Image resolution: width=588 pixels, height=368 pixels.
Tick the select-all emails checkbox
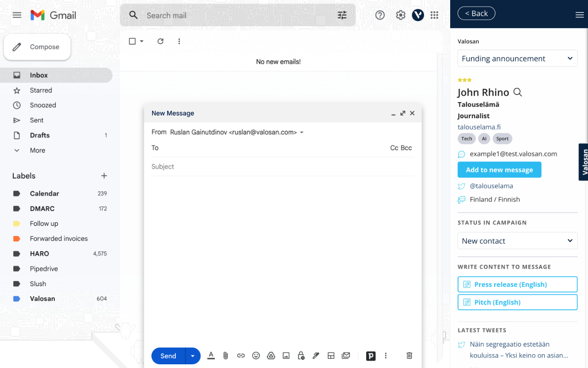132,41
